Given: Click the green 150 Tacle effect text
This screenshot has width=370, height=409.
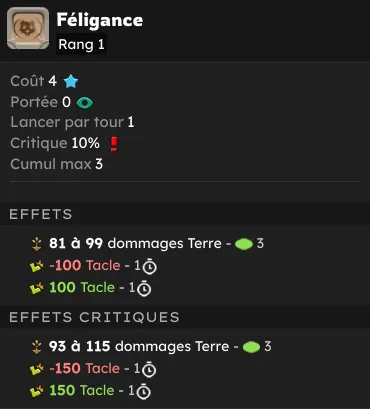Looking at the screenshot, I should pos(82,391).
